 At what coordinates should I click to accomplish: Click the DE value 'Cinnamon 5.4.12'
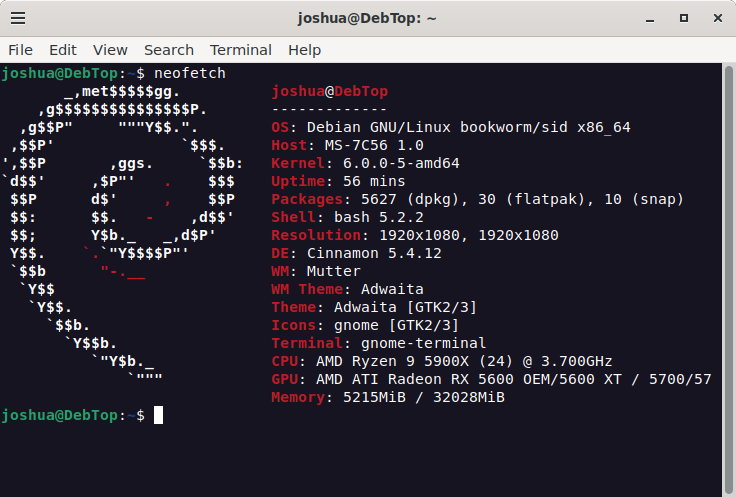(x=374, y=253)
